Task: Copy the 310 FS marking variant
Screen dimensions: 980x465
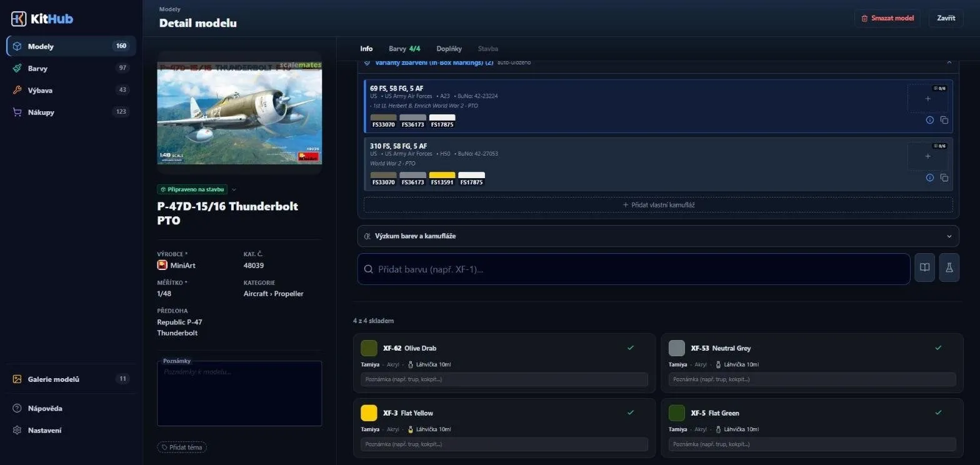Action: click(944, 177)
